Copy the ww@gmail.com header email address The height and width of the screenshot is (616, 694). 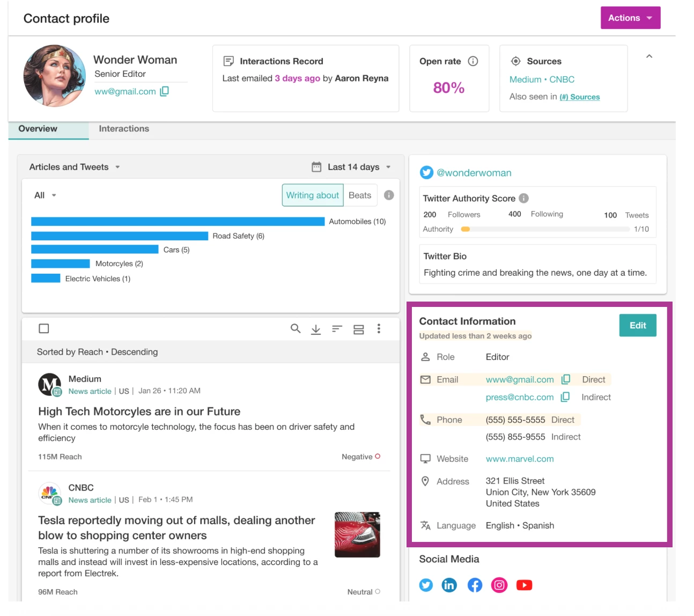[165, 91]
